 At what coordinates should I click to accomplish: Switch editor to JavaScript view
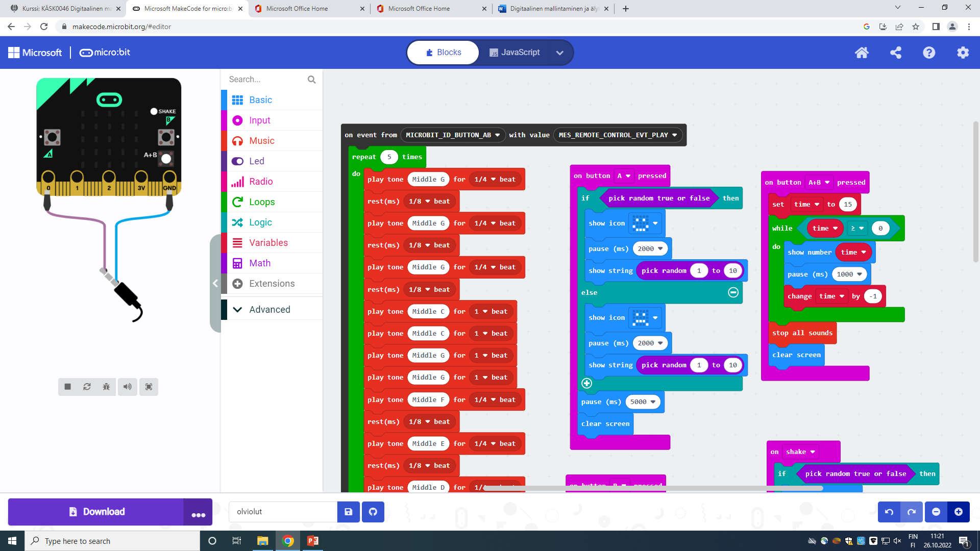pos(514,53)
